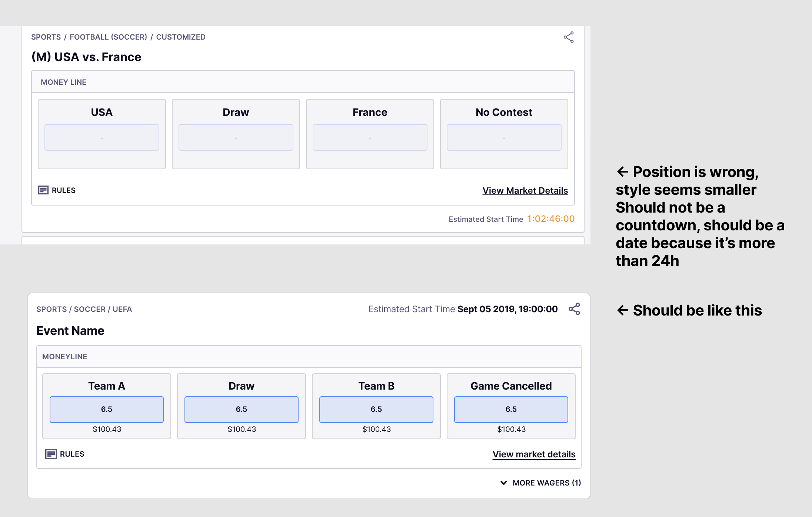Click orange countdown timer 1:02:46:00

tap(551, 219)
